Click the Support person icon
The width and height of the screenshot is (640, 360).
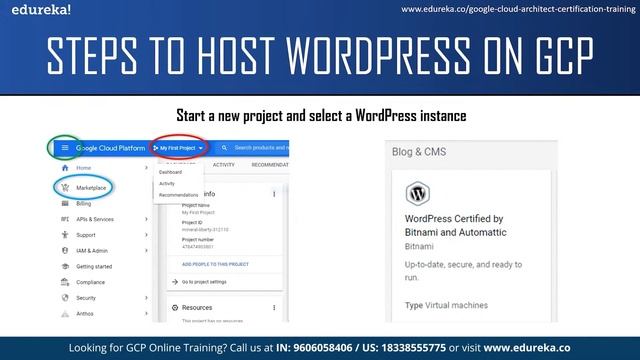65,235
